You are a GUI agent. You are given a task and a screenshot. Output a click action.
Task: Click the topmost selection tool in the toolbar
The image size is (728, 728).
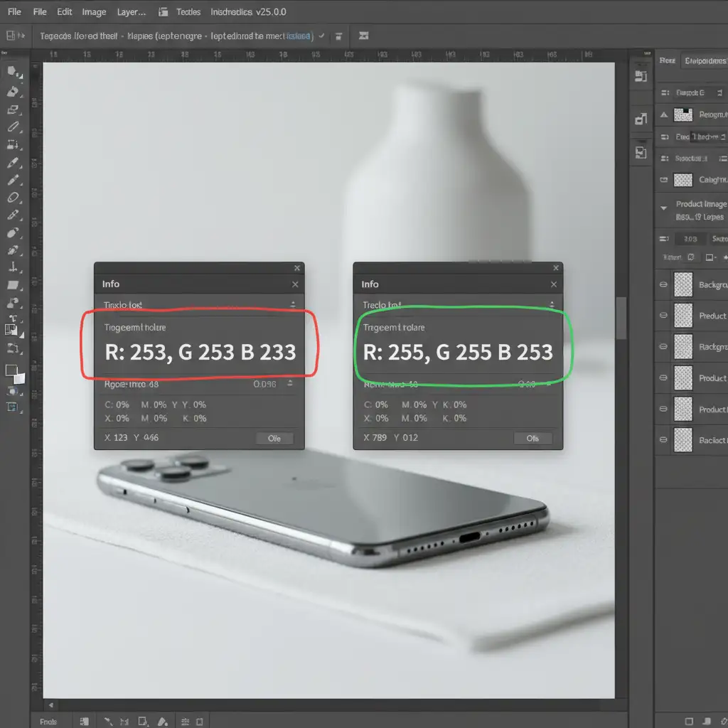13,71
